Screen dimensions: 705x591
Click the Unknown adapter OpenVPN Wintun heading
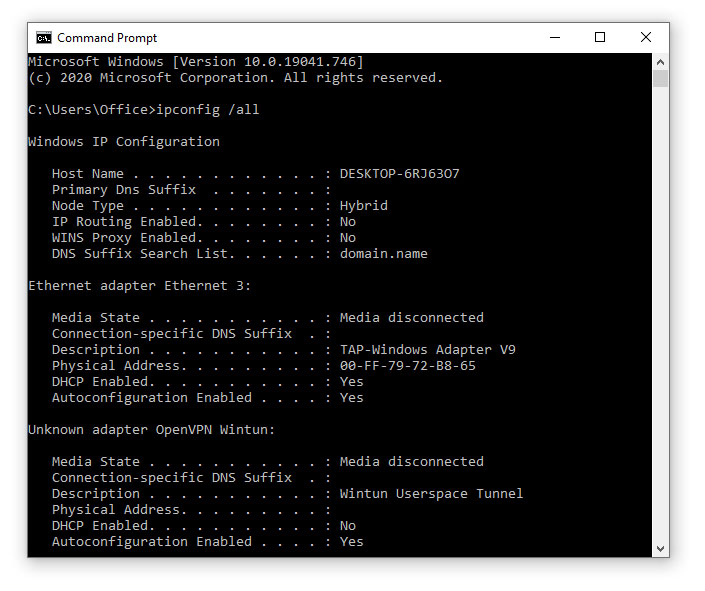(x=151, y=430)
